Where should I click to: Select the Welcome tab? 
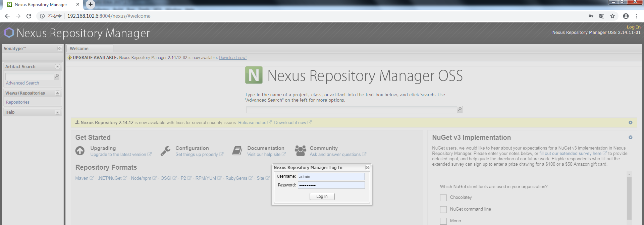coord(90,49)
